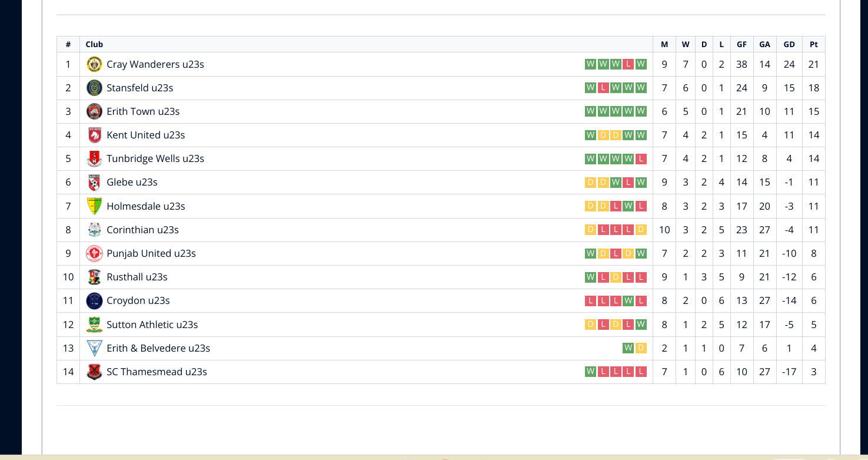Viewport: 868px width, 460px height.
Task: Open Glebe u23s club name
Action: (132, 182)
